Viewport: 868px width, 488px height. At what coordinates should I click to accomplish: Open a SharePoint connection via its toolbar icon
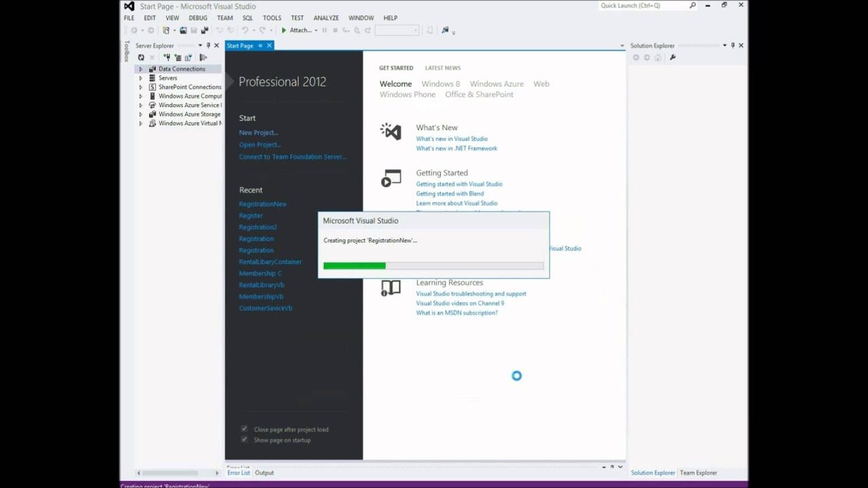(189, 57)
